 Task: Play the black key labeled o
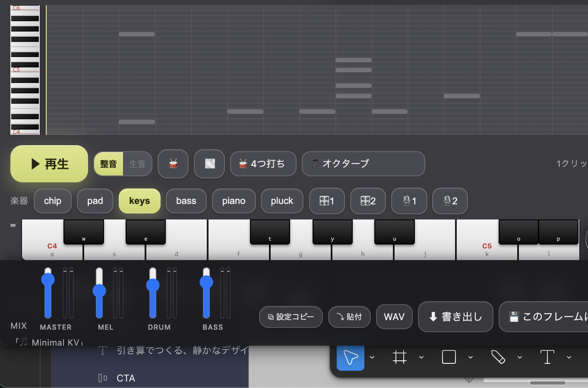(x=518, y=232)
